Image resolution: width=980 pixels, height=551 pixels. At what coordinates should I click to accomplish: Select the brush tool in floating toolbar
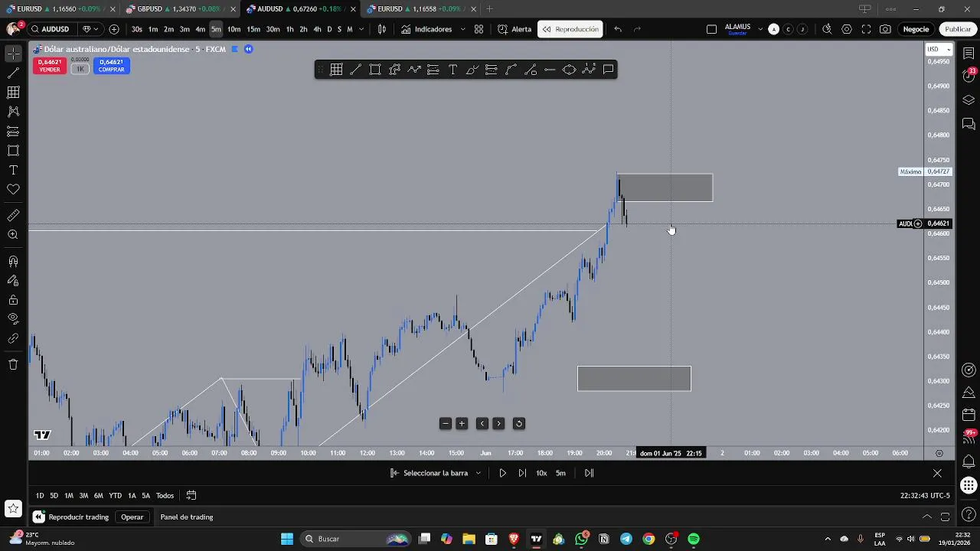472,70
